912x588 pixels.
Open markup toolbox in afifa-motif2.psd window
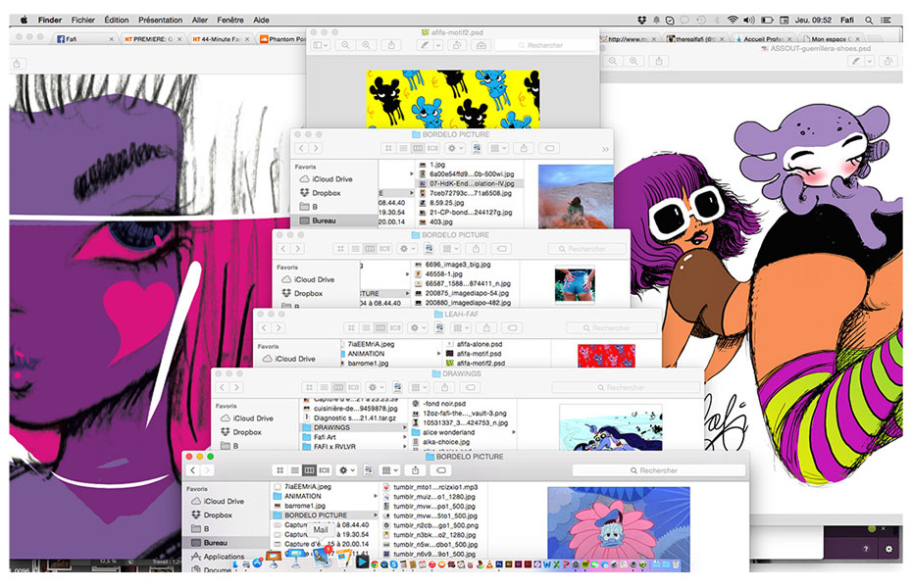[481, 45]
